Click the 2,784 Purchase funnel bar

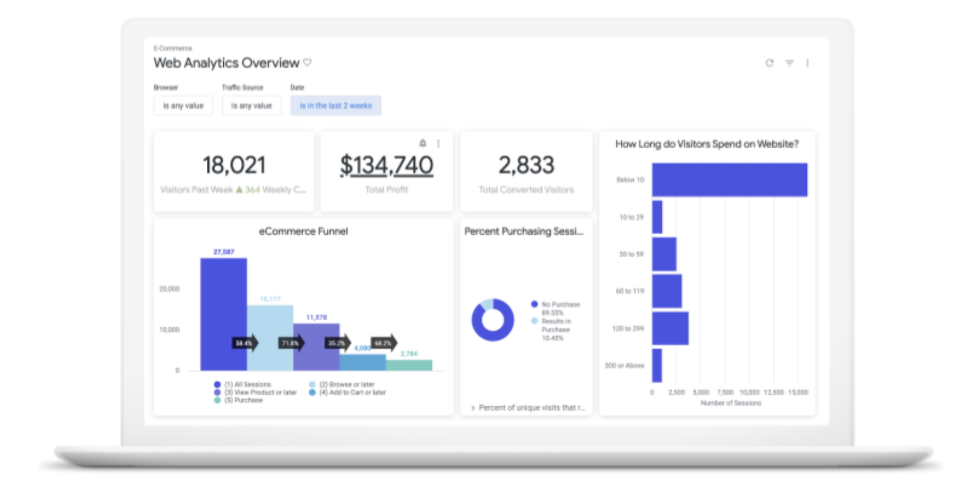(409, 365)
